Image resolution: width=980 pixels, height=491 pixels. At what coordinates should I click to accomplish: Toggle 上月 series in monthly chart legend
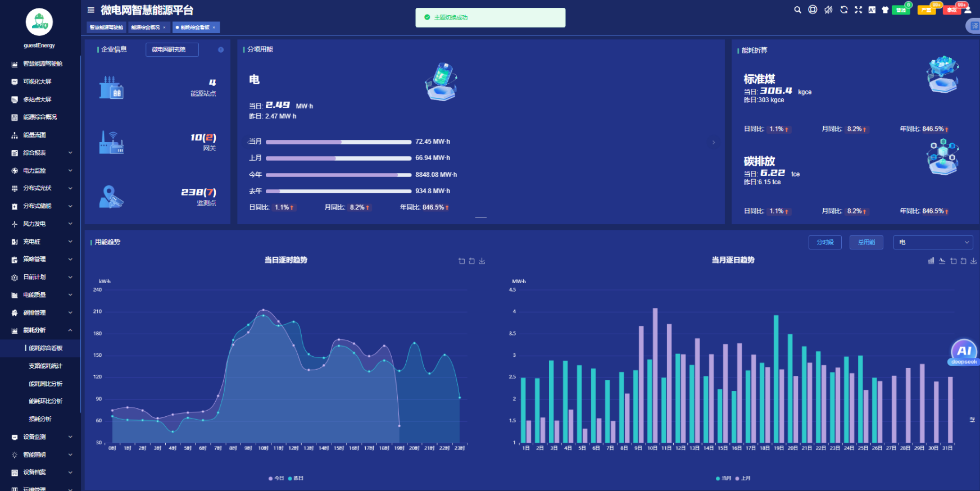point(743,478)
